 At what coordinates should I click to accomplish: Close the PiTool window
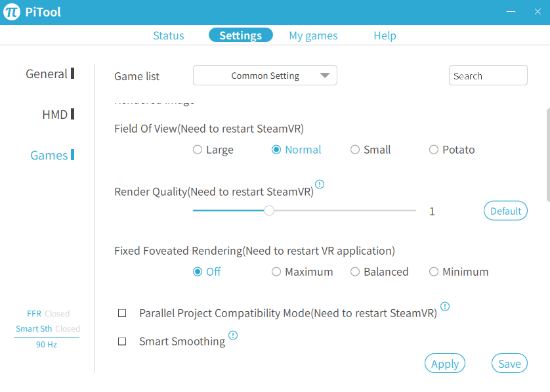tap(538, 12)
